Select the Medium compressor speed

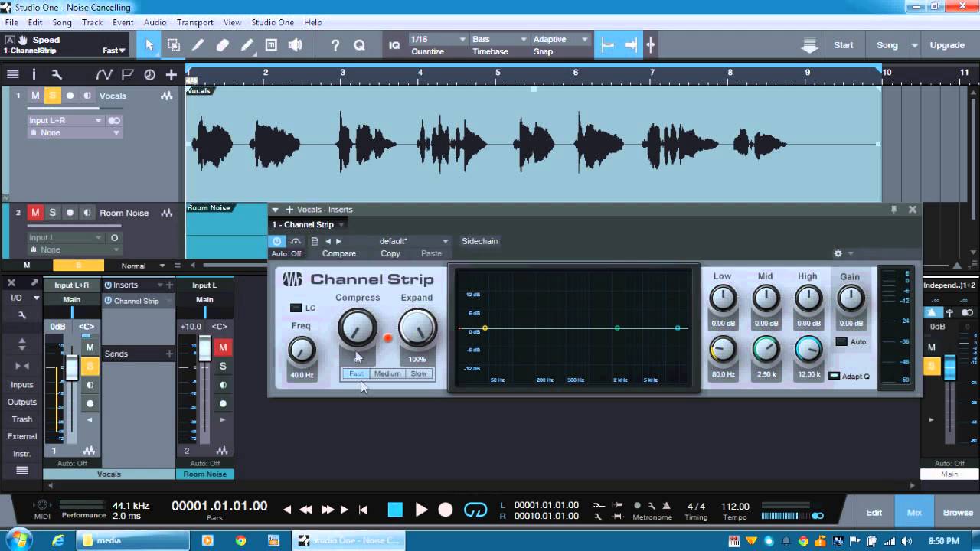387,373
